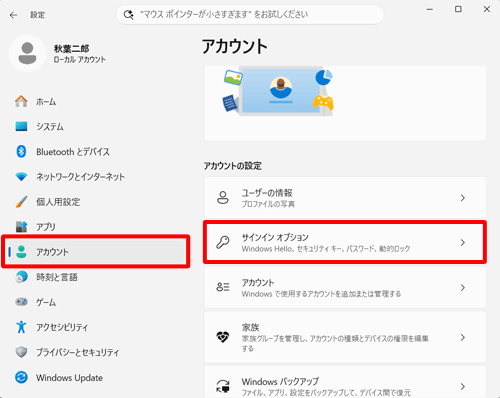Expand サインイン オプション chevron
Image resolution: width=500 pixels, height=398 pixels.
click(463, 243)
